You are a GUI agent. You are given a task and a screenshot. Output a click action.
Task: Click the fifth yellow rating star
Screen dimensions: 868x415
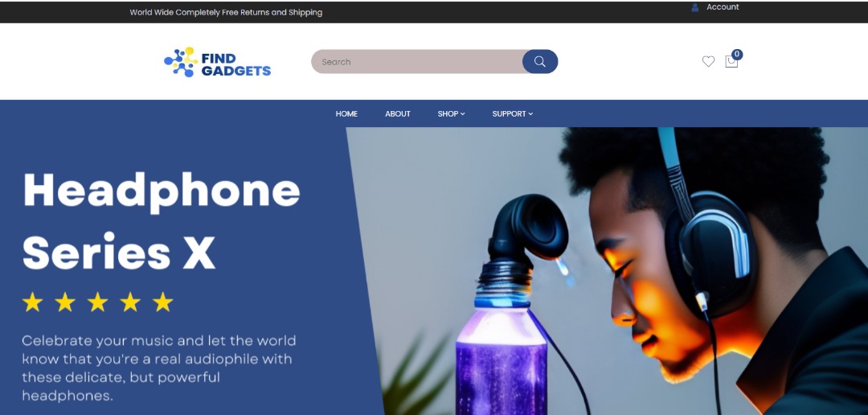tap(162, 302)
